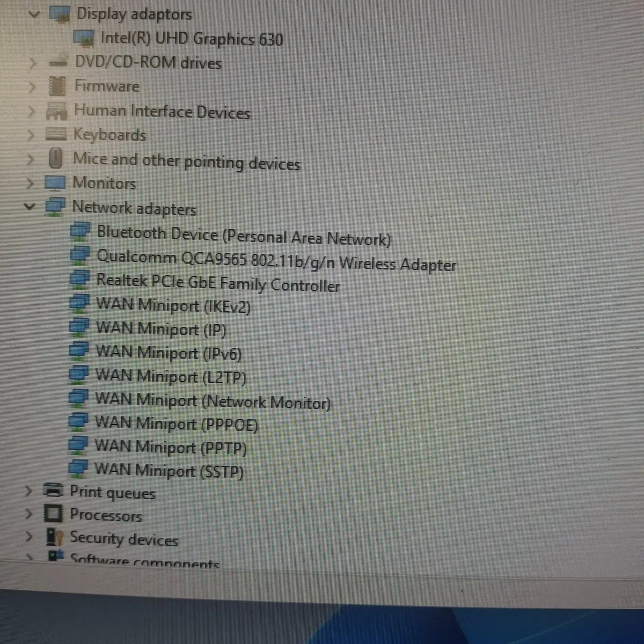Select Bluetooth Device (Personal Area Network)
The width and height of the screenshot is (644, 644).
(244, 236)
